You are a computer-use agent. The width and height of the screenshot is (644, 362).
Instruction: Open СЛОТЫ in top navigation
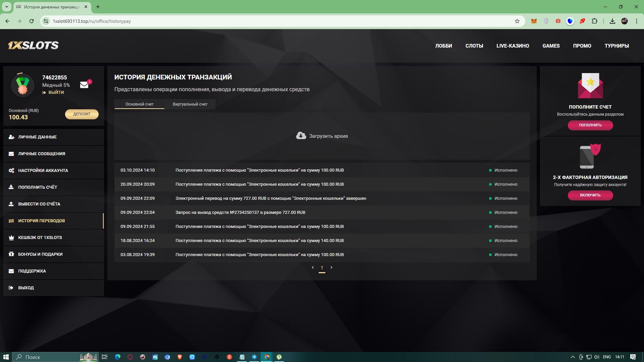[x=474, y=46]
